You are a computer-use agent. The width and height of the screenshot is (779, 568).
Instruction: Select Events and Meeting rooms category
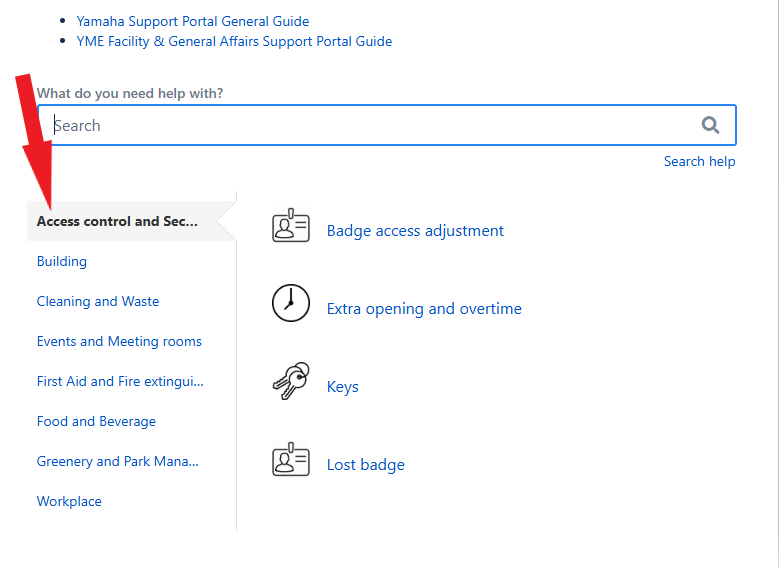(x=119, y=341)
